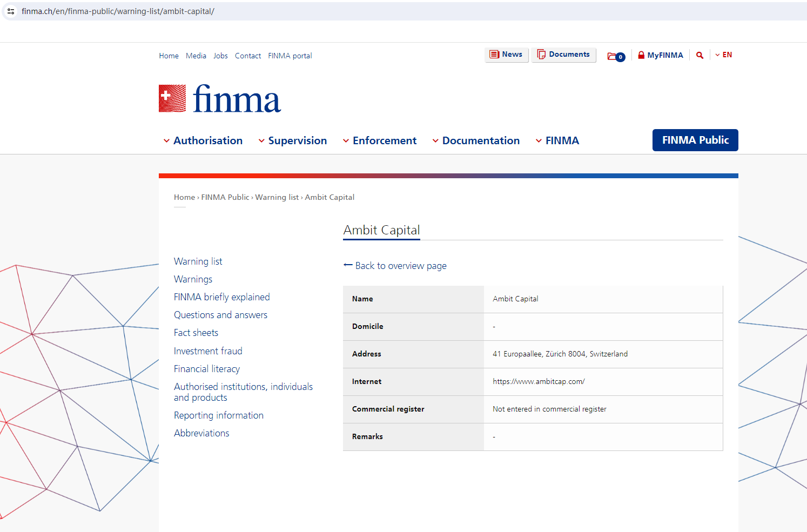Click the FINMA logo with Swiss flag
The height and width of the screenshot is (532, 807).
(x=219, y=99)
